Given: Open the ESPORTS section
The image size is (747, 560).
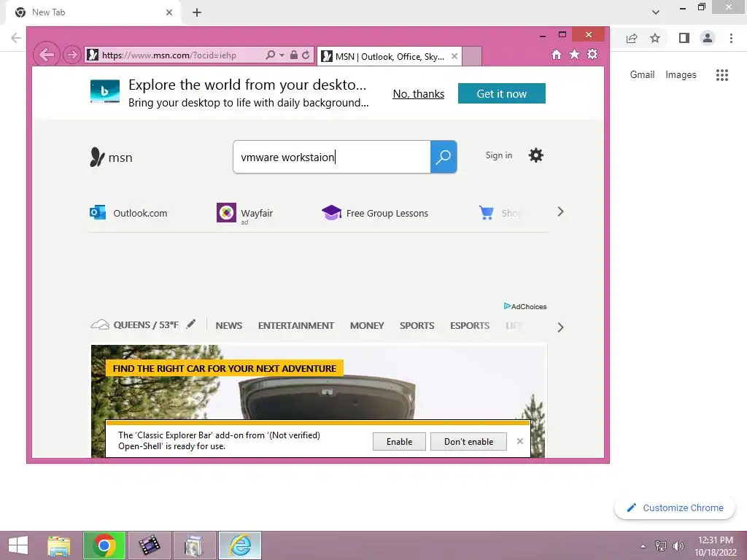Looking at the screenshot, I should click(x=470, y=326).
